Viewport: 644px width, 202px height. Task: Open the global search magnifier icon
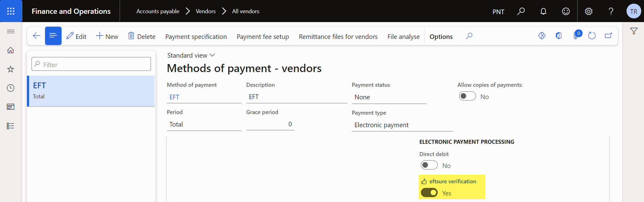(521, 11)
